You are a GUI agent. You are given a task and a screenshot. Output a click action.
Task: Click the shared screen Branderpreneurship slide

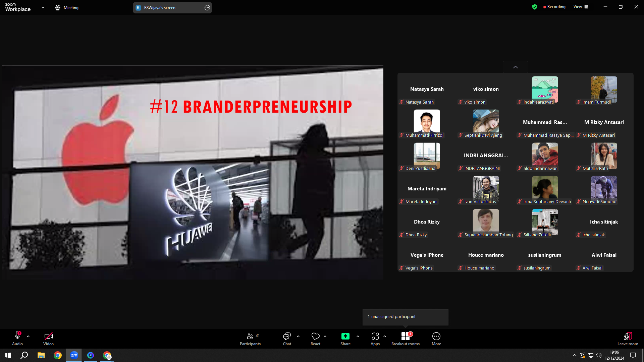coord(193,172)
